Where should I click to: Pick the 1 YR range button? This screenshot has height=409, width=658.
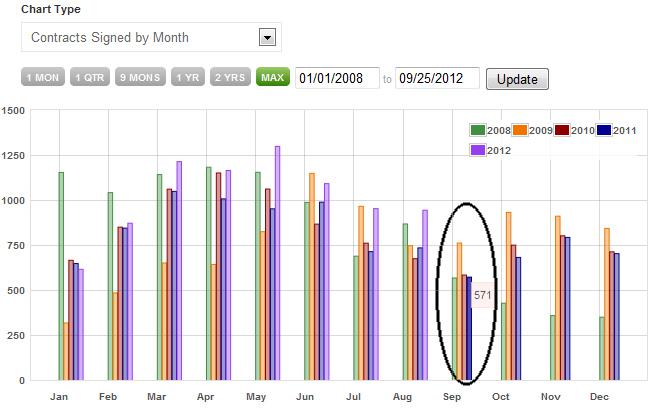[x=188, y=77]
